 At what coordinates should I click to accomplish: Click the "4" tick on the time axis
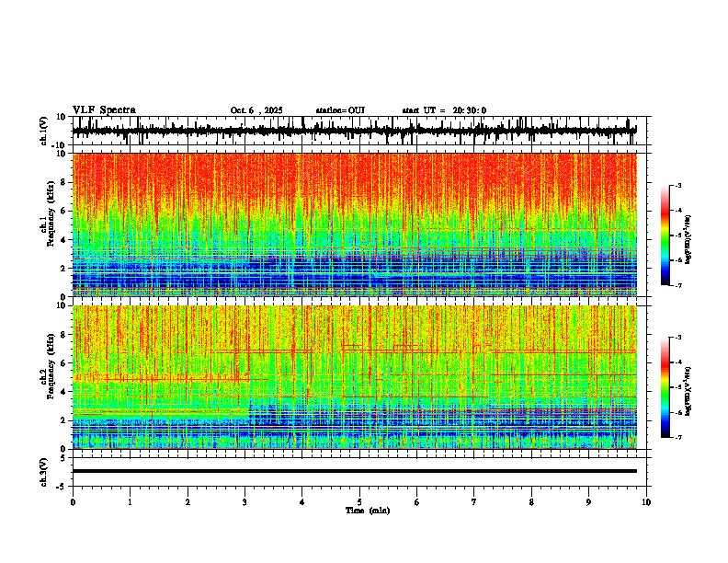tap(302, 502)
